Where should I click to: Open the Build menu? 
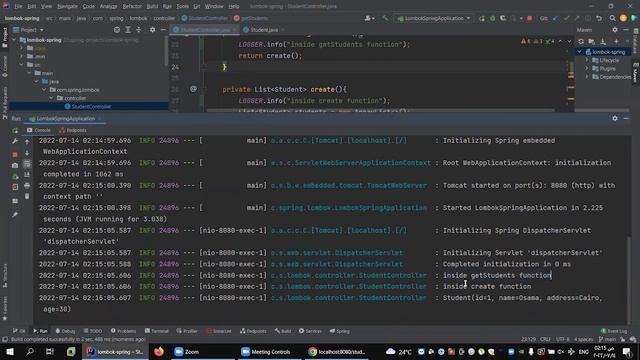(152, 7)
